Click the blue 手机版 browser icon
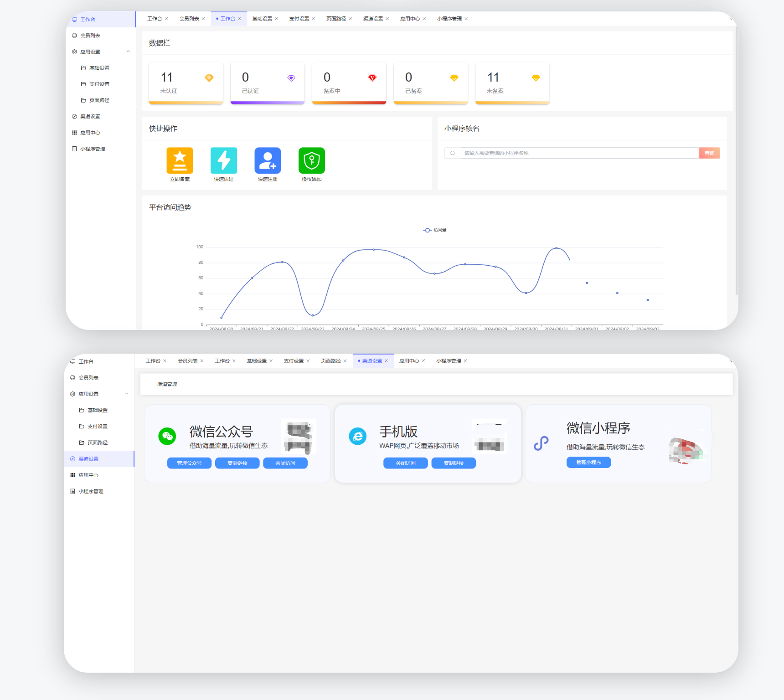 coord(358,436)
